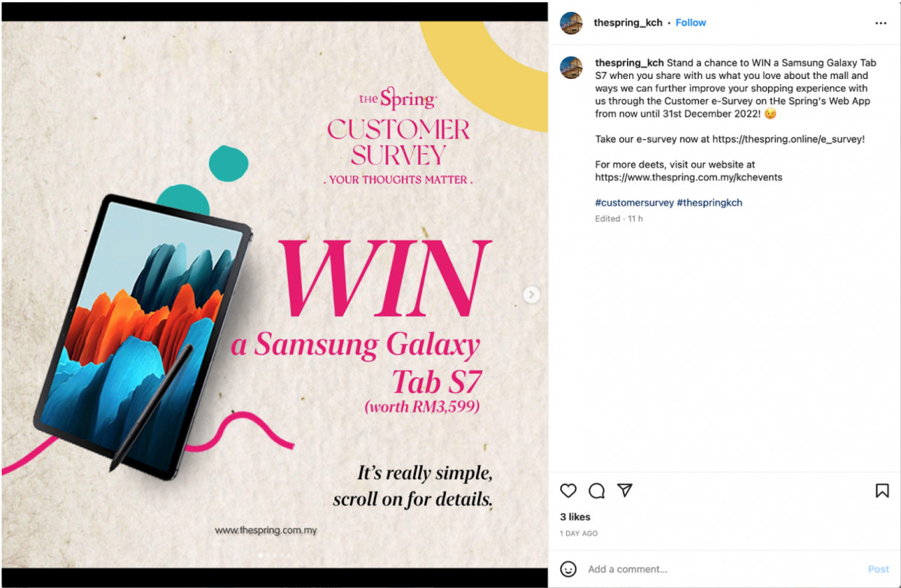Like the post with the heart icon
Screen dimensions: 901x588
coord(568,490)
